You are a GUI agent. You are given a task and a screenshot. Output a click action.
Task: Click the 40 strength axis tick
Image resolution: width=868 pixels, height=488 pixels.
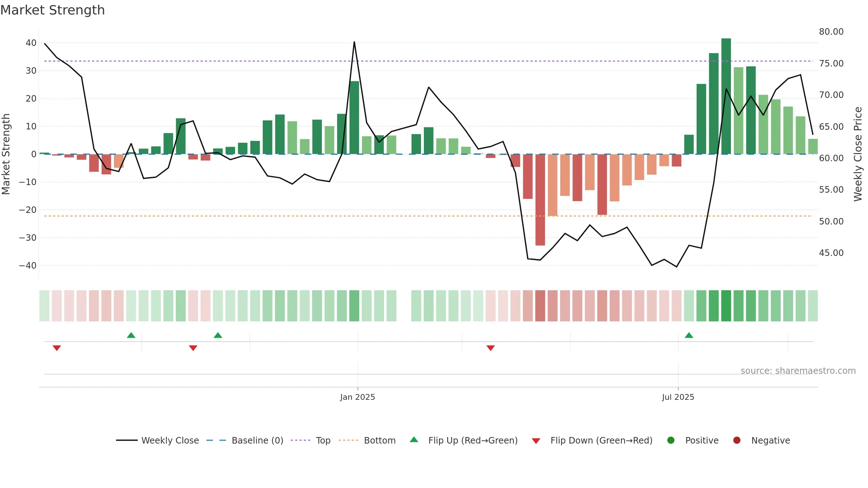click(31, 43)
